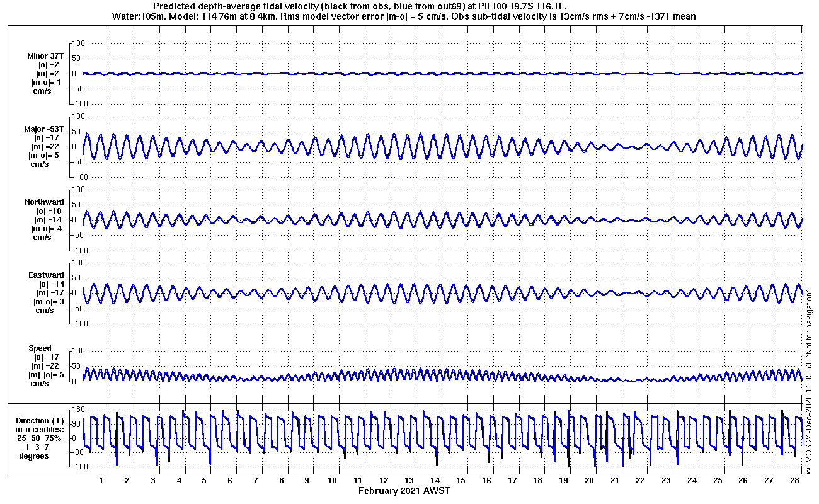Click '|m|-|o|= 5' under Speed
Image resolution: width=819 pixels, height=504 pixels.
45,375
